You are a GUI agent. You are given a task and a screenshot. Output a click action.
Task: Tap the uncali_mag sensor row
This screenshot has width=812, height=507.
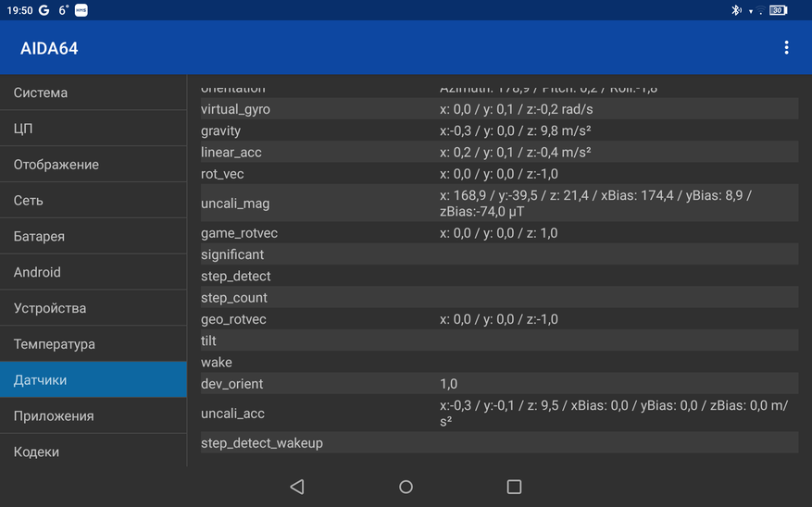point(498,204)
